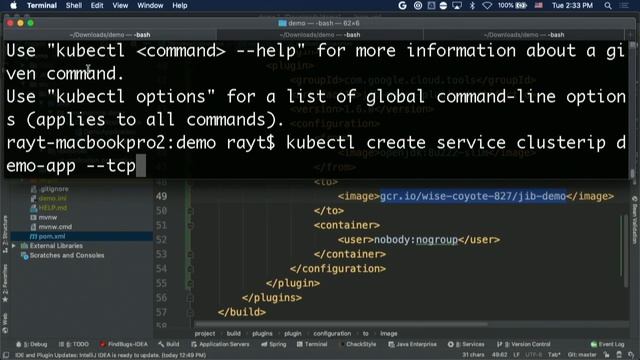The width and height of the screenshot is (640, 360).
Task: Open the Favorites tool window tab
Action: click(5, 284)
